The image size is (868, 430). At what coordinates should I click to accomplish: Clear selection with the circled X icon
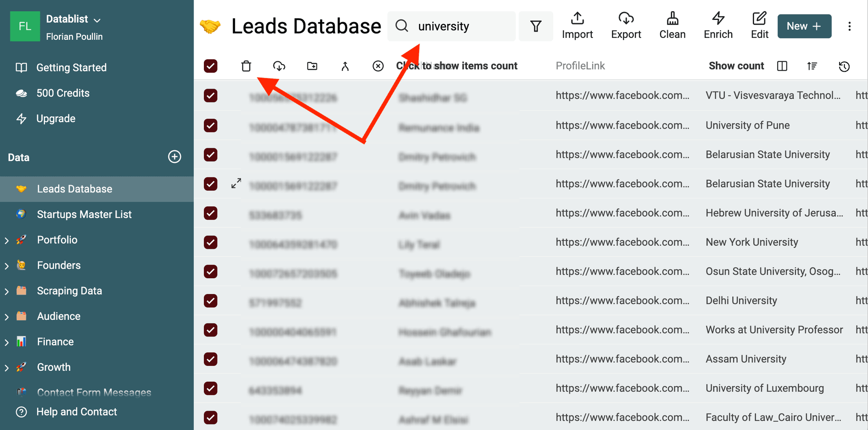click(378, 66)
